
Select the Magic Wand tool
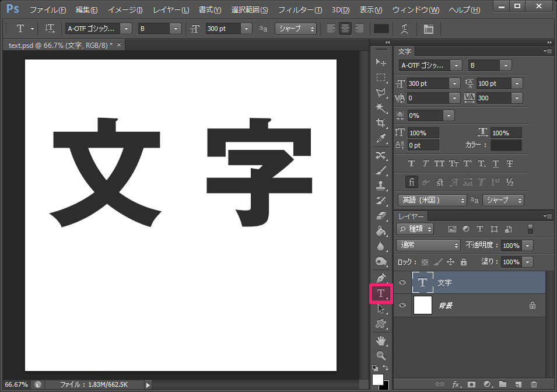381,108
